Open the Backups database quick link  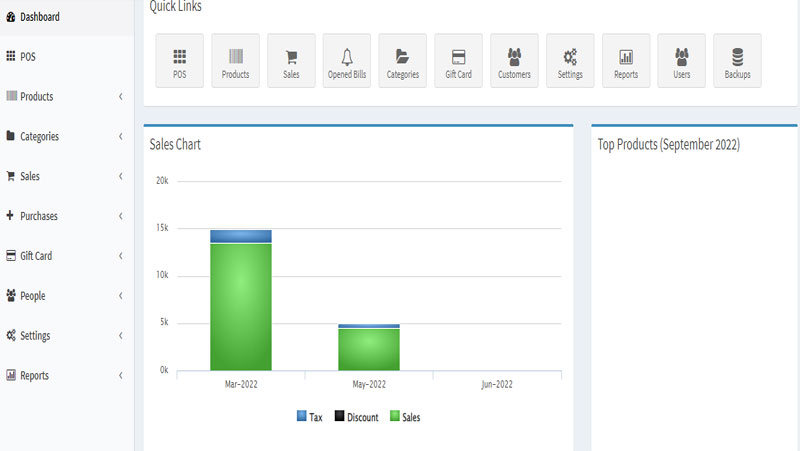pyautogui.click(x=737, y=61)
